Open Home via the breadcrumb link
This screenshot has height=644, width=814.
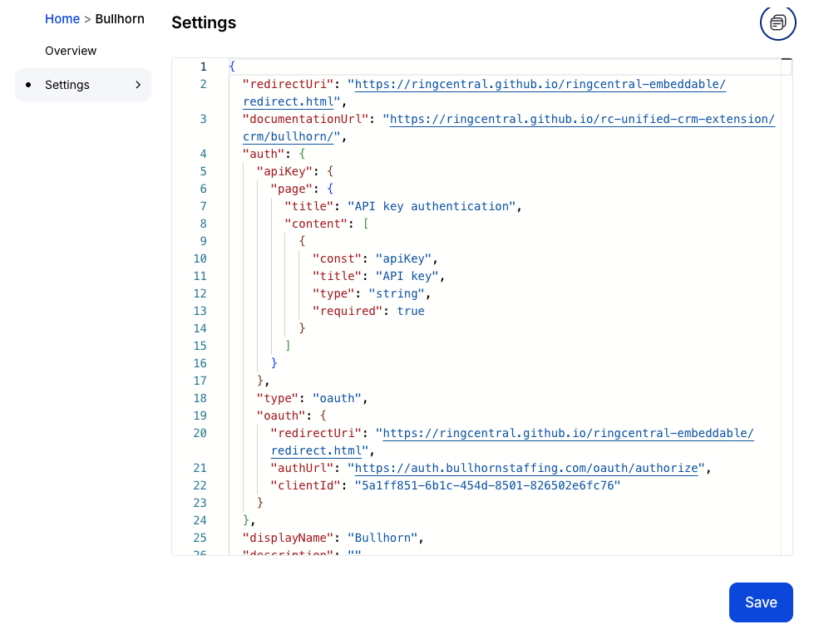[x=62, y=18]
